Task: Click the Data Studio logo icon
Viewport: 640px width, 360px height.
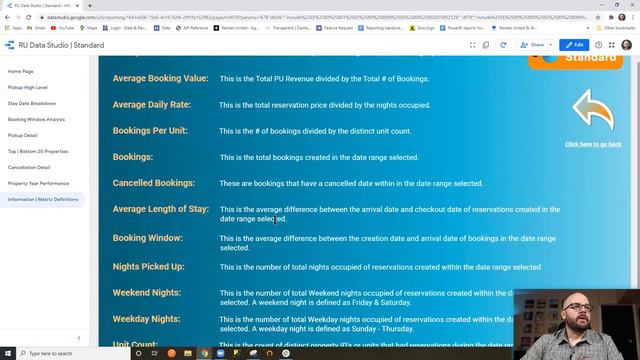Action: coord(9,45)
